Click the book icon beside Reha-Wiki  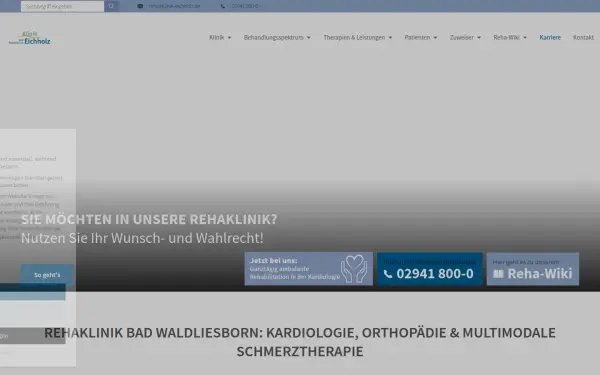498,274
